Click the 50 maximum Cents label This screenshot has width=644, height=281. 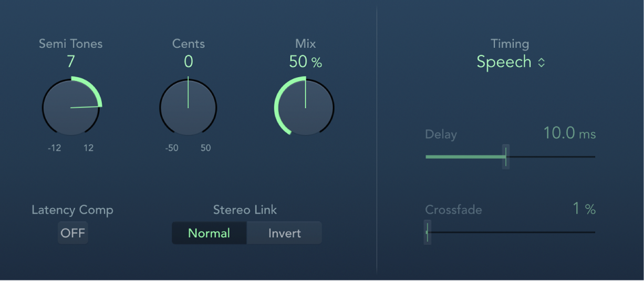click(205, 148)
